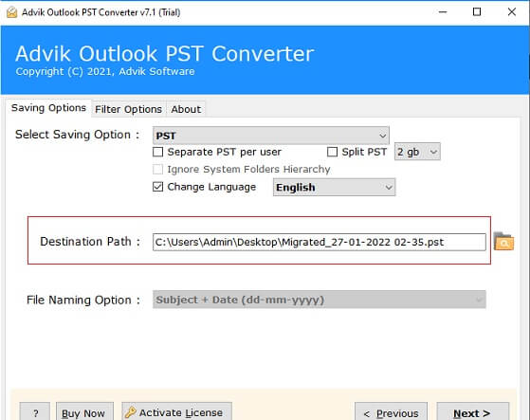Switch to the Saving Options tab
Image resolution: width=530 pixels, height=420 pixels.
[48, 108]
